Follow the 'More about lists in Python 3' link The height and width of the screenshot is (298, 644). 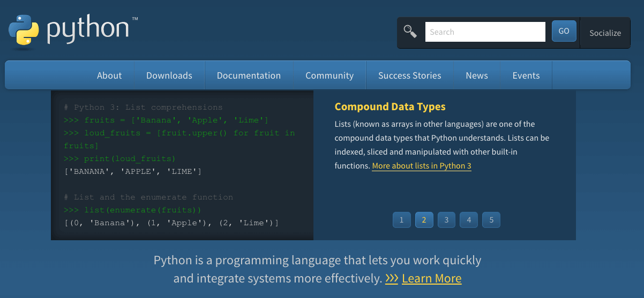tap(422, 166)
